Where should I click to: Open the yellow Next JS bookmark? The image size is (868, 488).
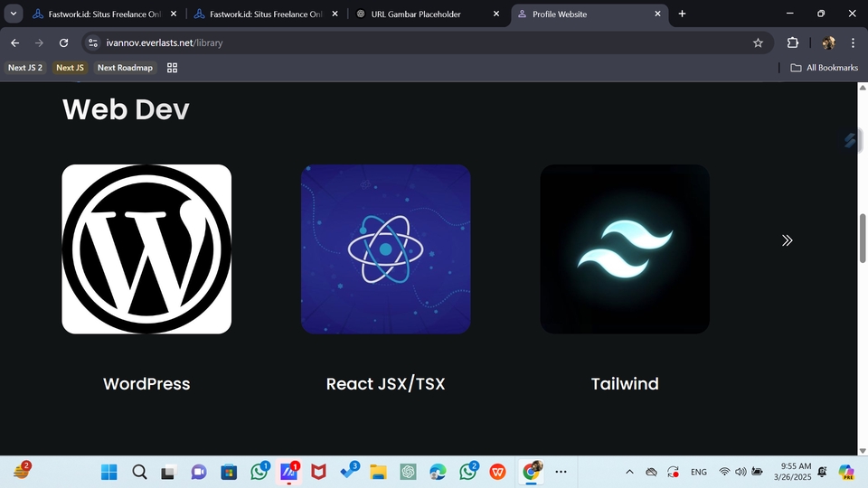(x=70, y=68)
